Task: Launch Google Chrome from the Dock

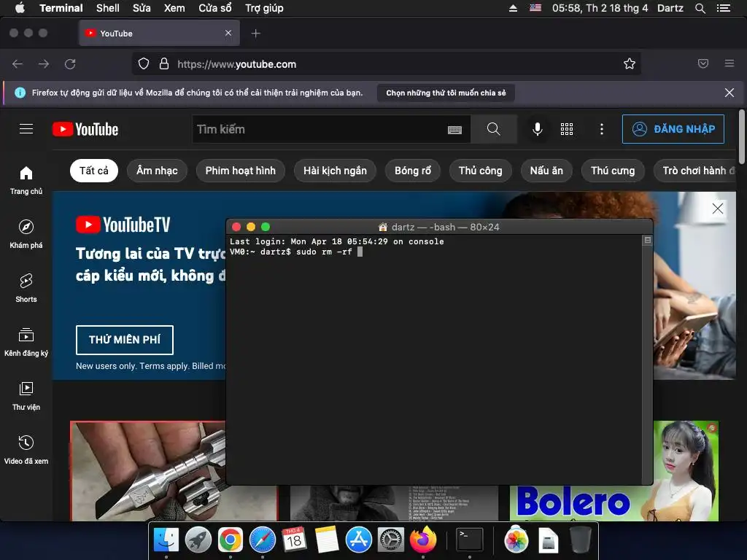Action: coord(230,540)
